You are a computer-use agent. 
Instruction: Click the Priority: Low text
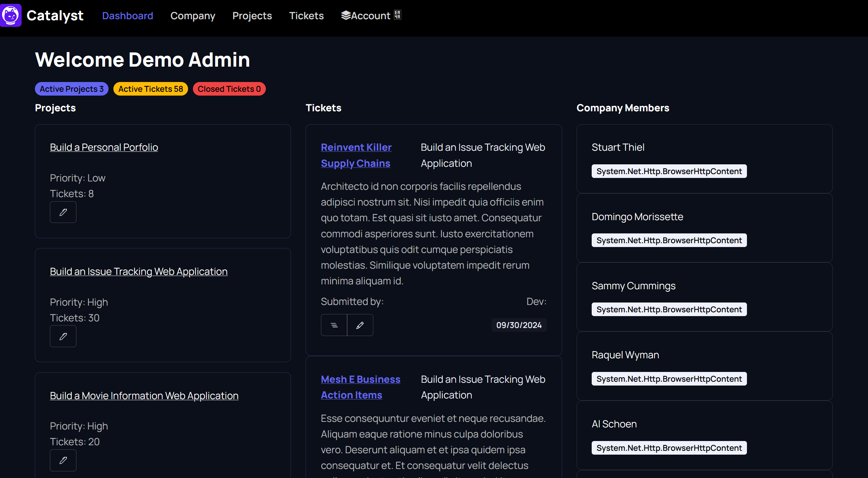pos(77,178)
